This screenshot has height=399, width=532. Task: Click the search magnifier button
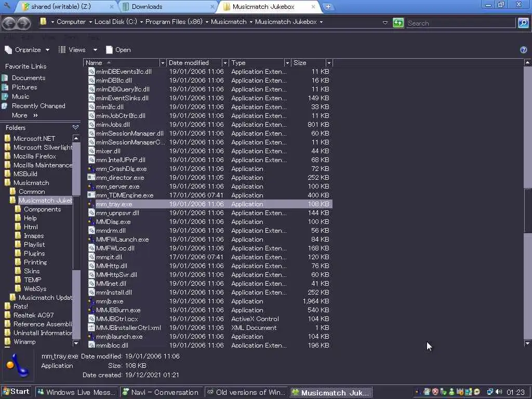click(x=523, y=23)
